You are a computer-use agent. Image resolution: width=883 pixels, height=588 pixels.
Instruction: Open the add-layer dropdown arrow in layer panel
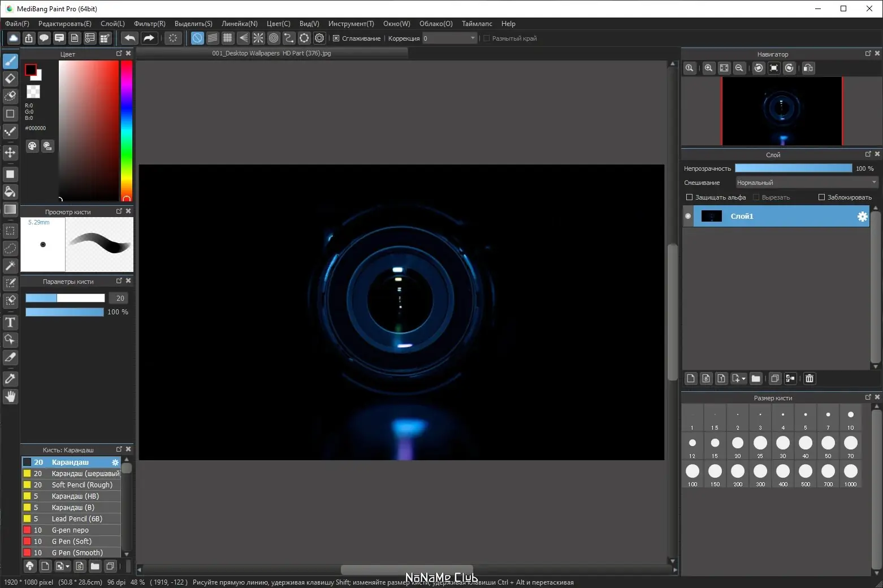(x=743, y=379)
